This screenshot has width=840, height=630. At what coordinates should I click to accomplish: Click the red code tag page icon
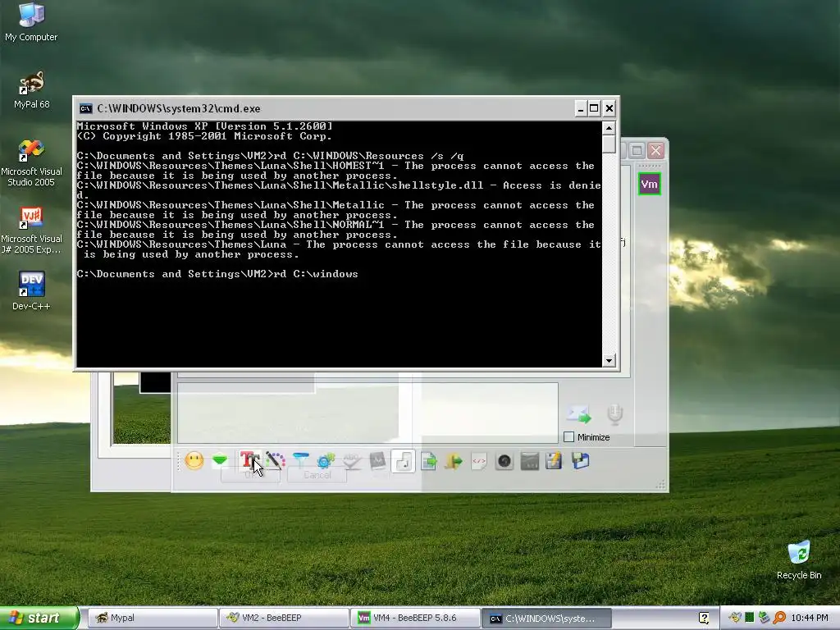coord(479,461)
